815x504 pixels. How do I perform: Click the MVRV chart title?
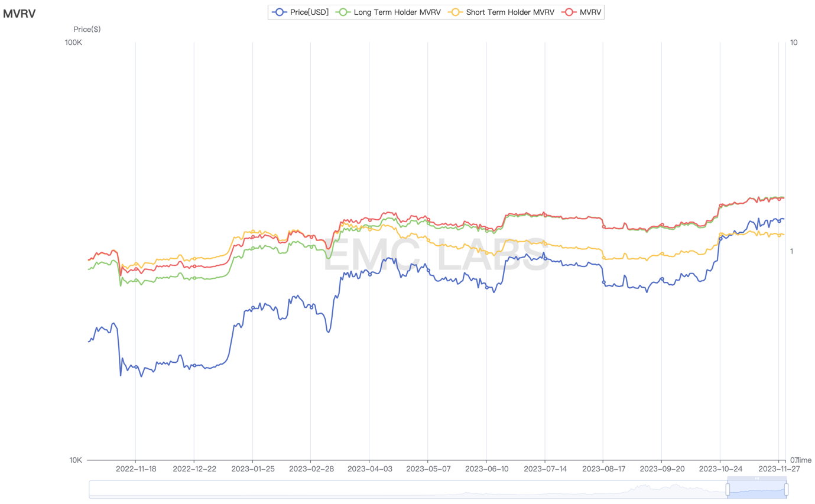(19, 14)
